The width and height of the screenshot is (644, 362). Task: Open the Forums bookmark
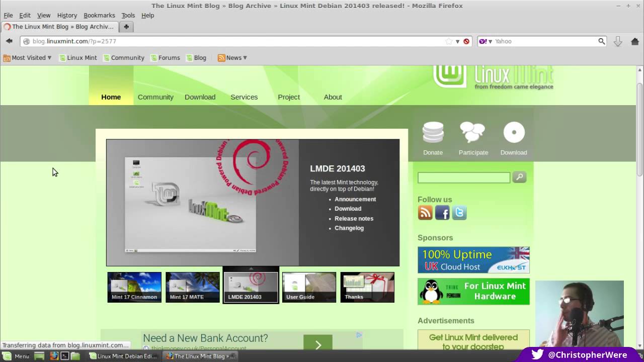point(165,58)
